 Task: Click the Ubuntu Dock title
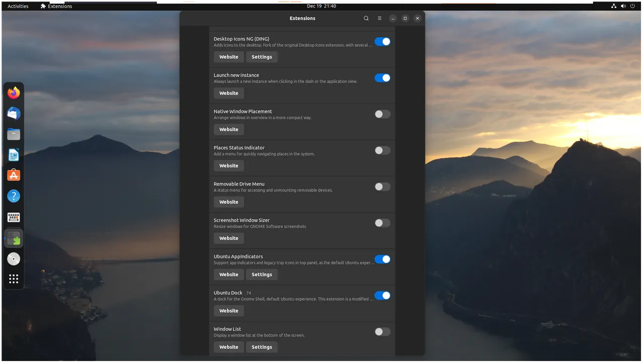[x=228, y=293]
